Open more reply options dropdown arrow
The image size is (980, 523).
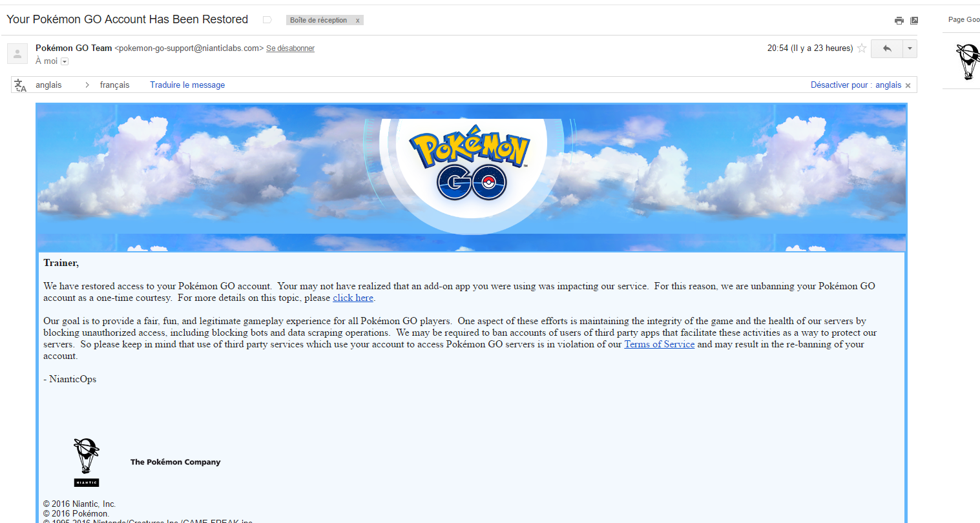910,48
